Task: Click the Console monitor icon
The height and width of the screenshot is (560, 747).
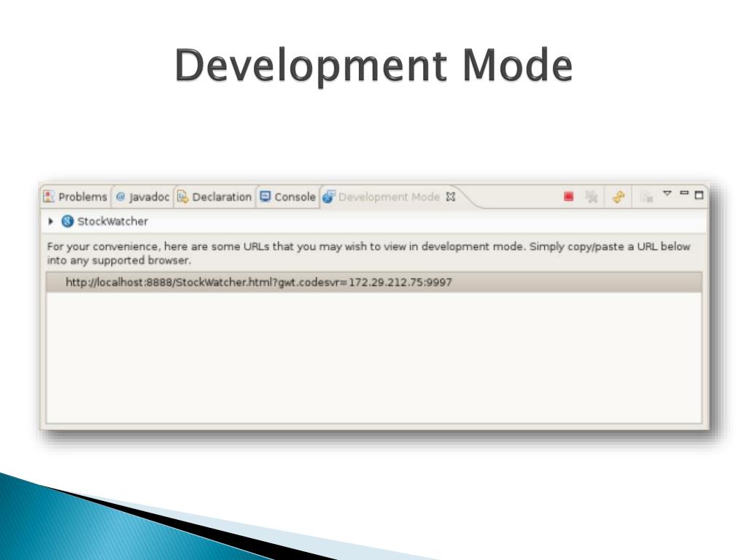Action: pos(266,196)
